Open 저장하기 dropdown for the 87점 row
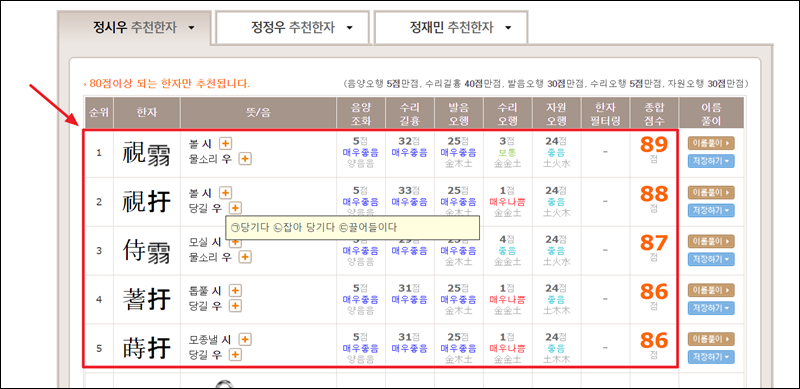Viewport: 800px width, 389px height. (711, 259)
